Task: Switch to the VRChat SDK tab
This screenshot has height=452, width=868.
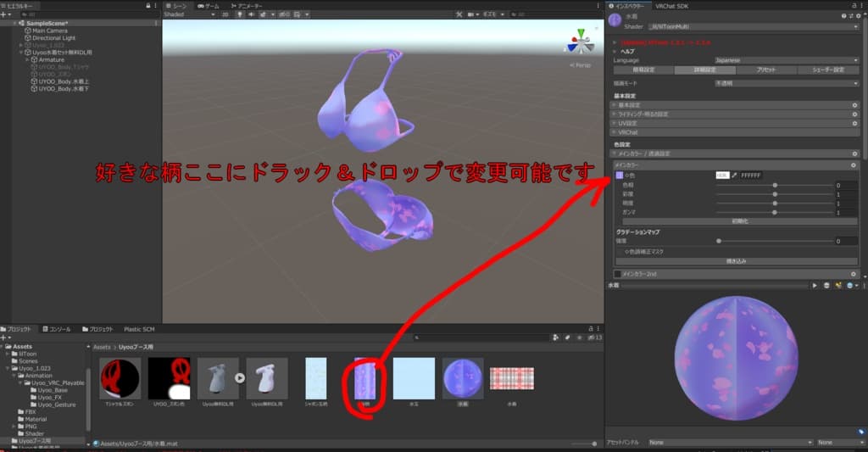Action: coord(671,6)
